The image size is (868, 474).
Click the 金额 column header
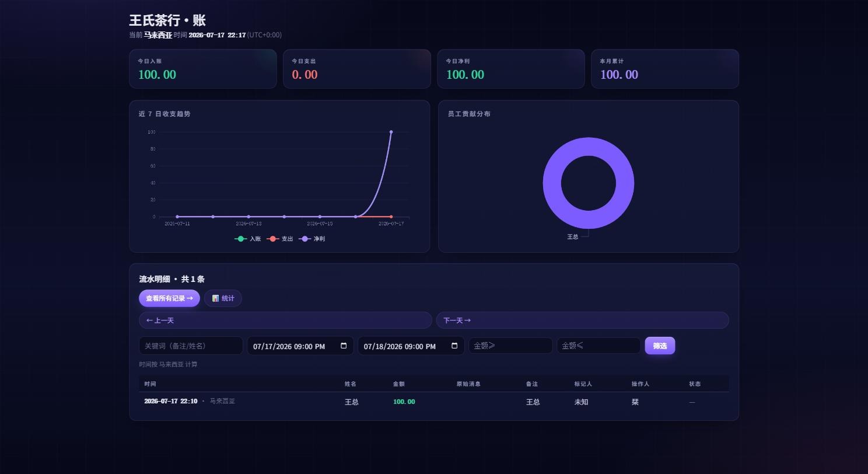[399, 384]
